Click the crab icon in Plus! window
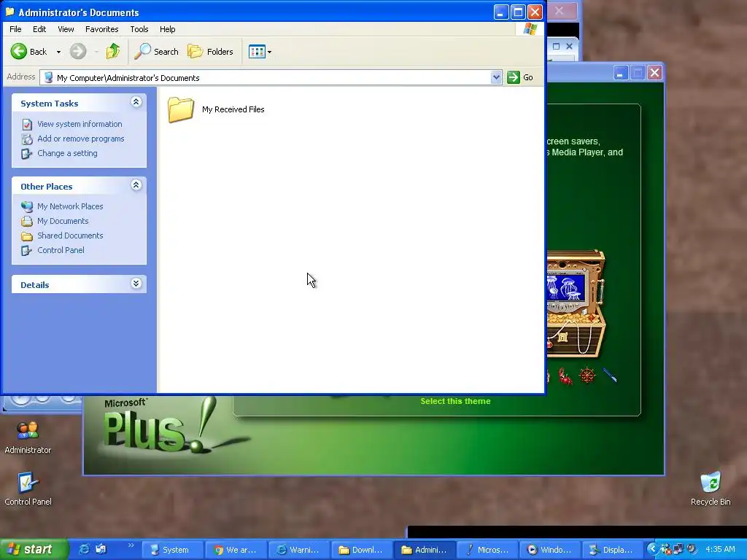 [x=565, y=376]
